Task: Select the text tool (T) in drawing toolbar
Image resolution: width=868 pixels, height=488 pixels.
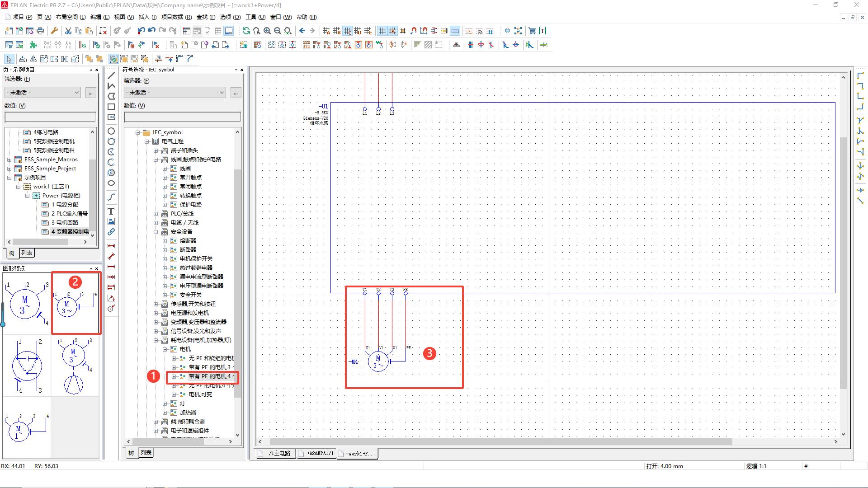Action: [x=111, y=211]
